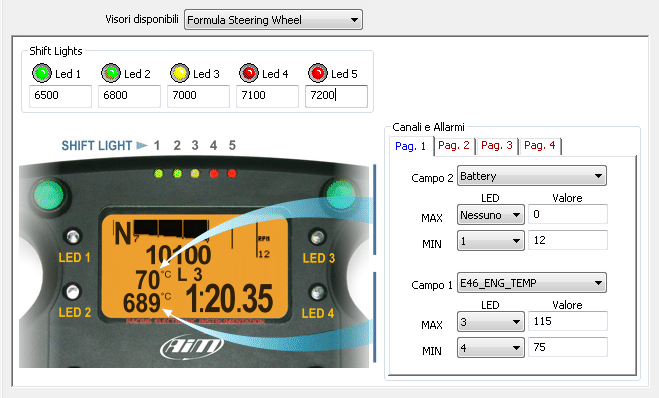Open Campo 2 MAX LED dropdown showing Nessuno
Viewport: 659px width, 398px height.
[490, 215]
